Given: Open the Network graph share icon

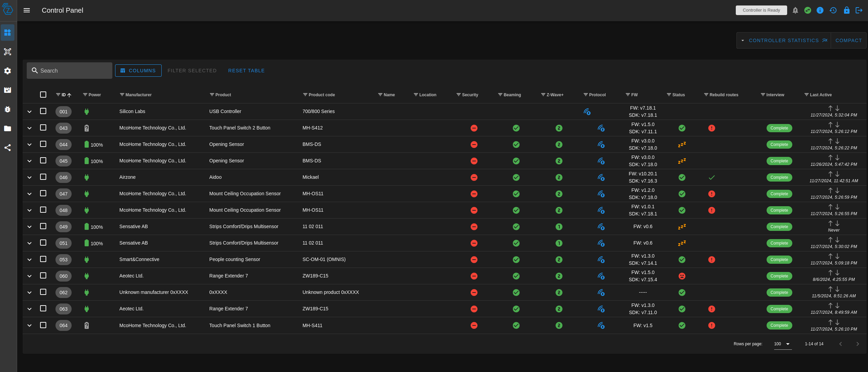Looking at the screenshot, I should point(8,148).
